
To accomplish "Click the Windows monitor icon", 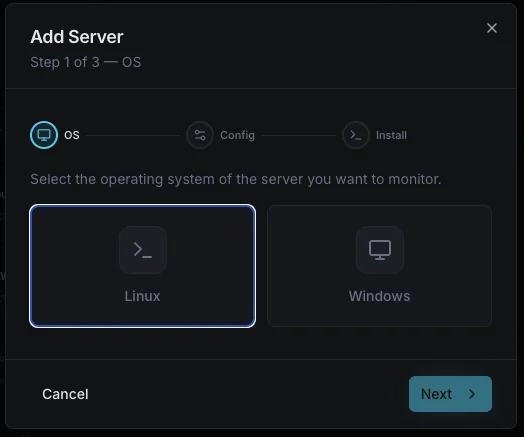I will click(380, 250).
